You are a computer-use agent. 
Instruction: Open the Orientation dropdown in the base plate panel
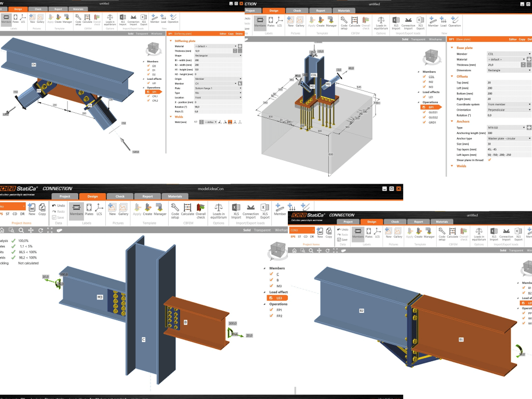coord(509,110)
